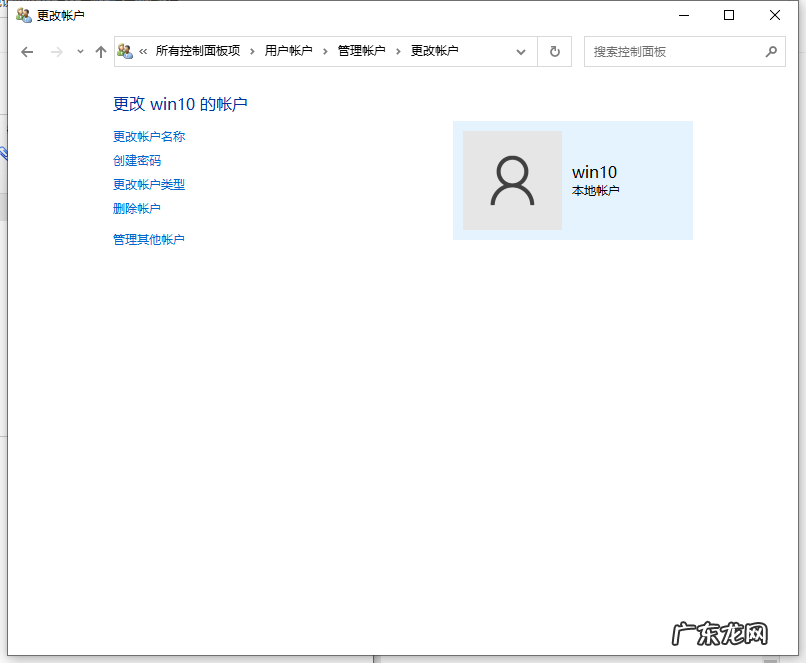Click the Up one level arrow

pyautogui.click(x=99, y=51)
